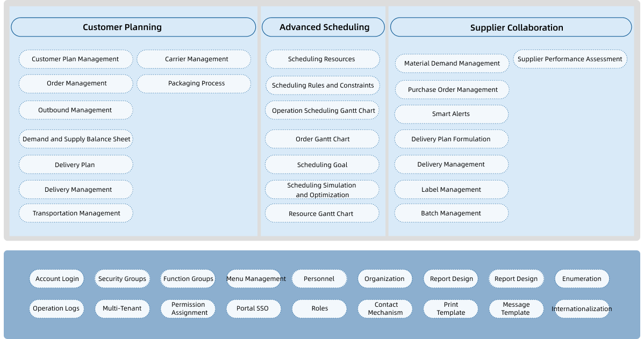Click Supplier Performance Assessment

570,59
